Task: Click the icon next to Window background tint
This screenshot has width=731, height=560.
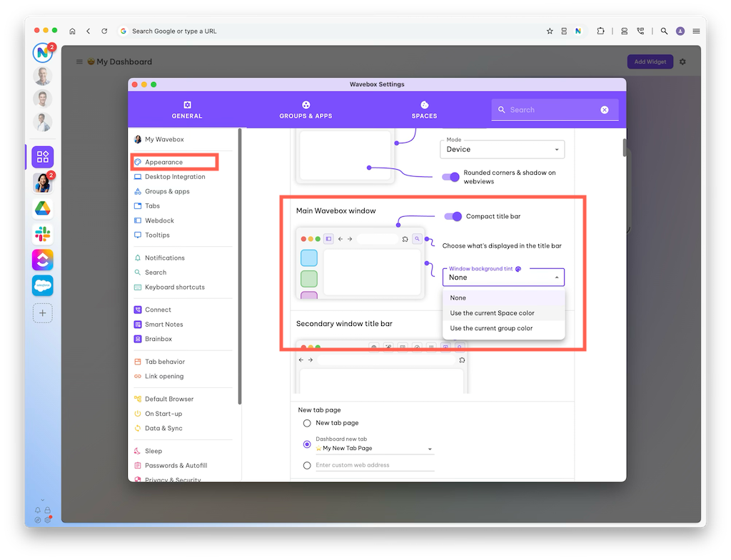Action: (x=518, y=269)
